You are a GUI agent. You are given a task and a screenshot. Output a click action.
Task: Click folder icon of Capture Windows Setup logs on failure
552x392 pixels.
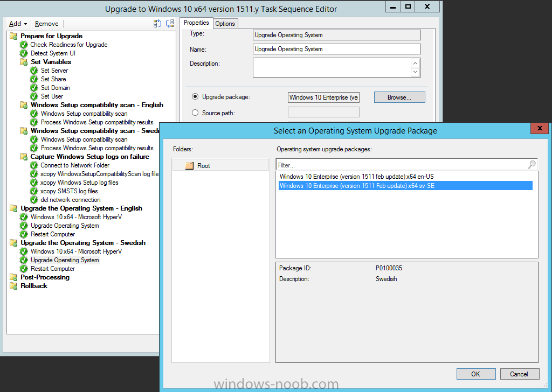coord(24,157)
